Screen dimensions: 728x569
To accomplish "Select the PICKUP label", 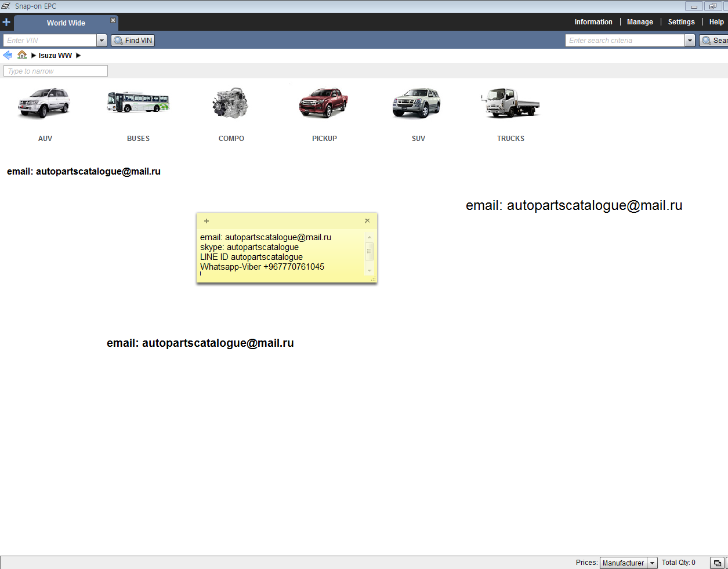I will [324, 139].
